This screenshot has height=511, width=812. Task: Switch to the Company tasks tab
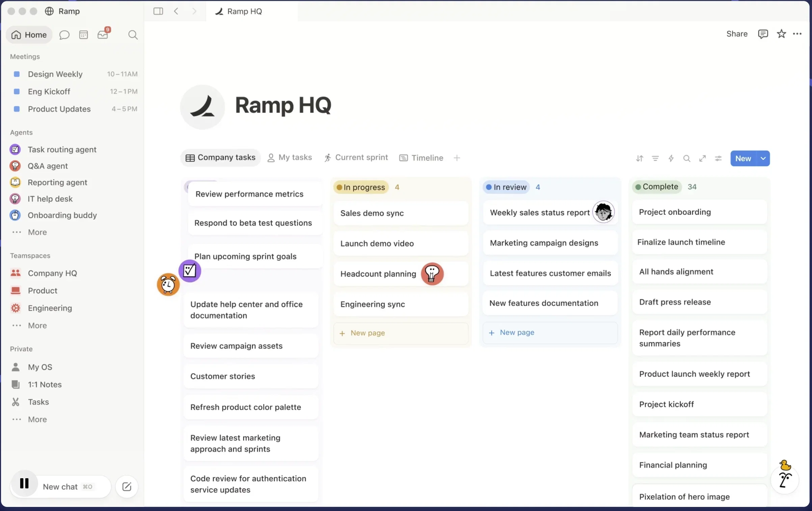click(220, 157)
